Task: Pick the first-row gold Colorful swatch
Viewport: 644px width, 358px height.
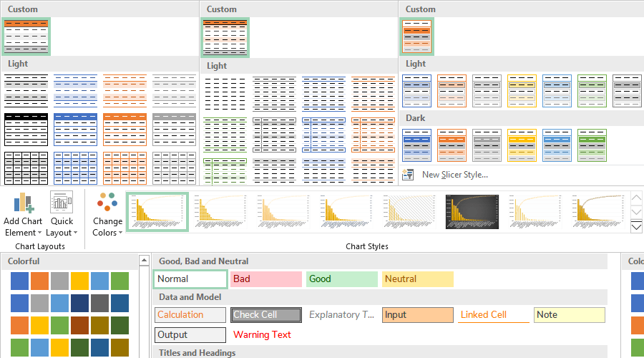Action: pos(79,281)
